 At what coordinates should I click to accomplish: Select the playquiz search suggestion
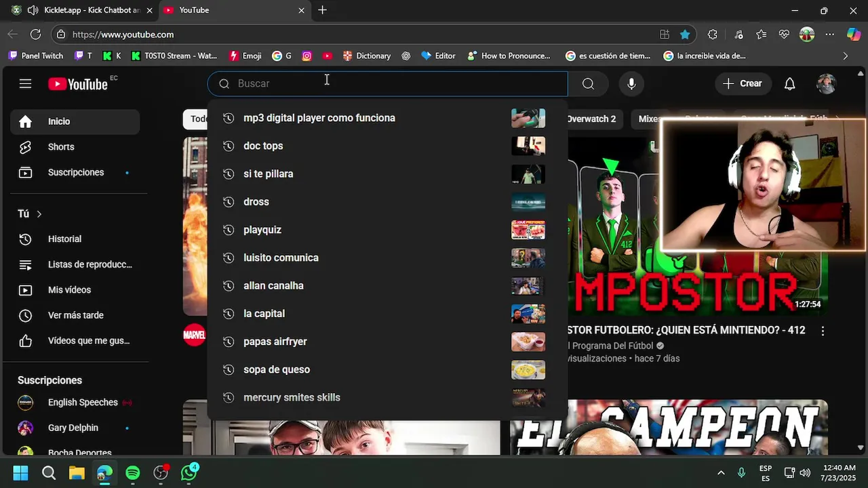[387, 230]
